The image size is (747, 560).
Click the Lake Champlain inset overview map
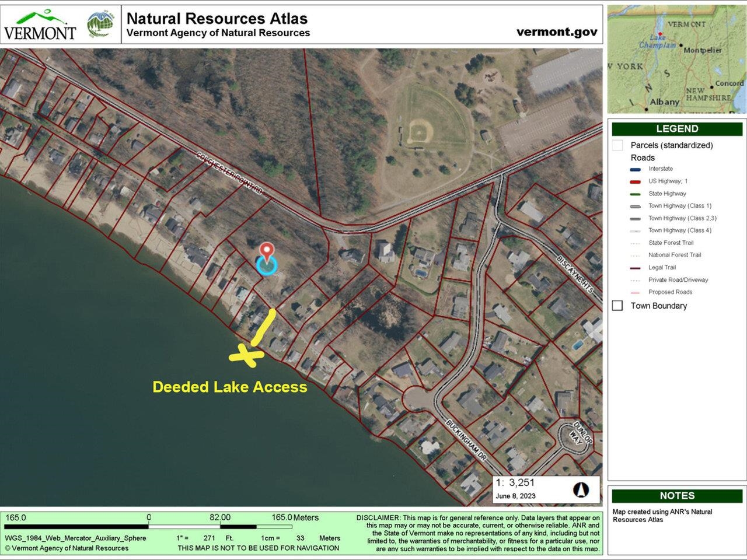pos(676,60)
